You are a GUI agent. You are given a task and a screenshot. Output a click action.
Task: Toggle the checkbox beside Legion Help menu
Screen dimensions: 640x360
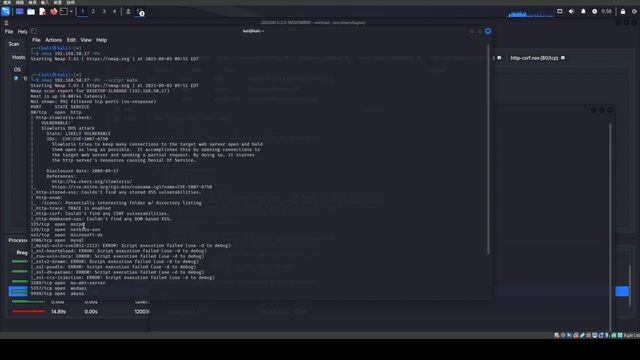[34, 31]
